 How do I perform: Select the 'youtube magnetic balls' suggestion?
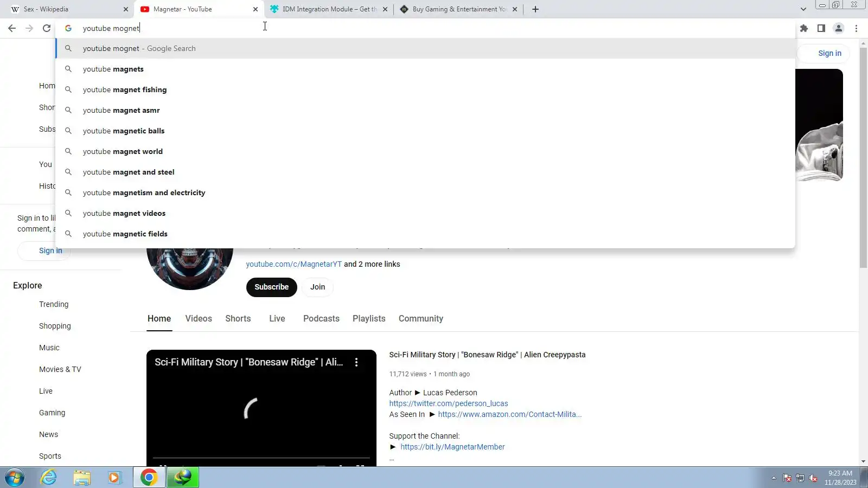click(x=425, y=131)
